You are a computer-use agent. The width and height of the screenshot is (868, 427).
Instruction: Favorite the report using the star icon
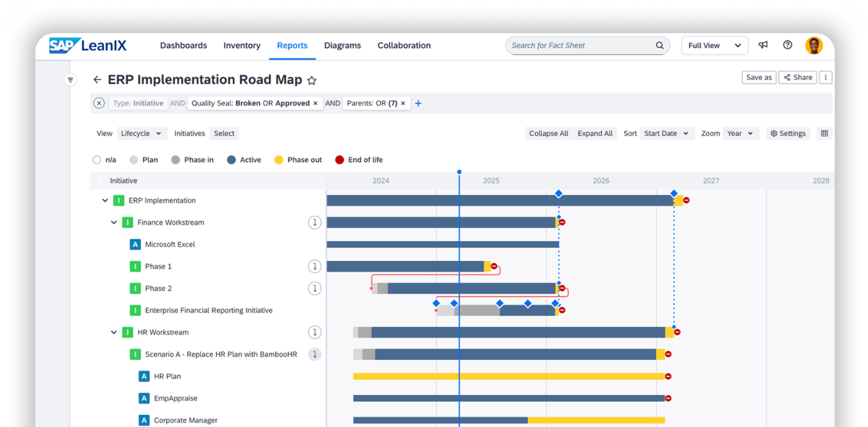(312, 80)
